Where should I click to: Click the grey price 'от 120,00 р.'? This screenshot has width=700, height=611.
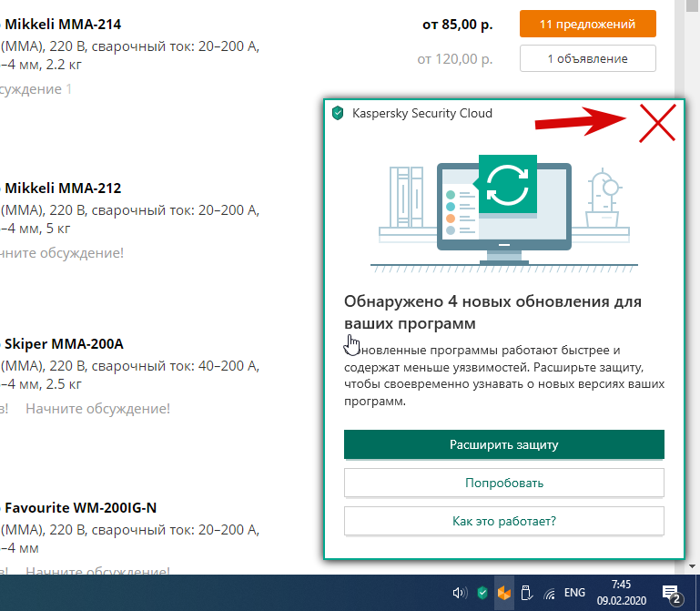pos(455,59)
